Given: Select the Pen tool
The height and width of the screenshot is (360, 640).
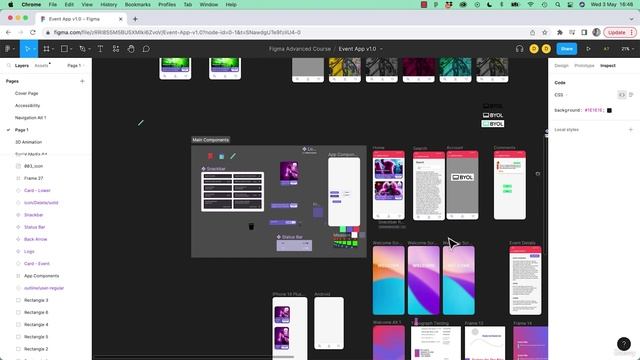Looking at the screenshot, I should click(x=82, y=49).
